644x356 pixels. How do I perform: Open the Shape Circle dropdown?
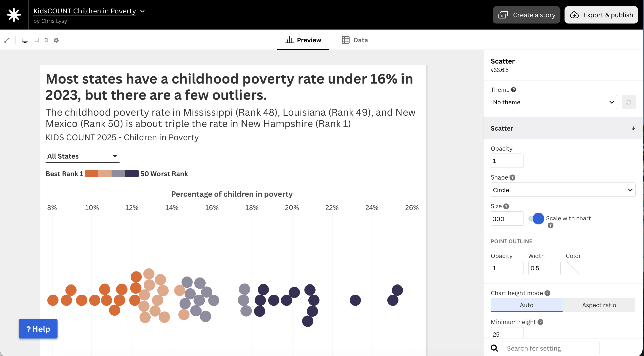563,190
